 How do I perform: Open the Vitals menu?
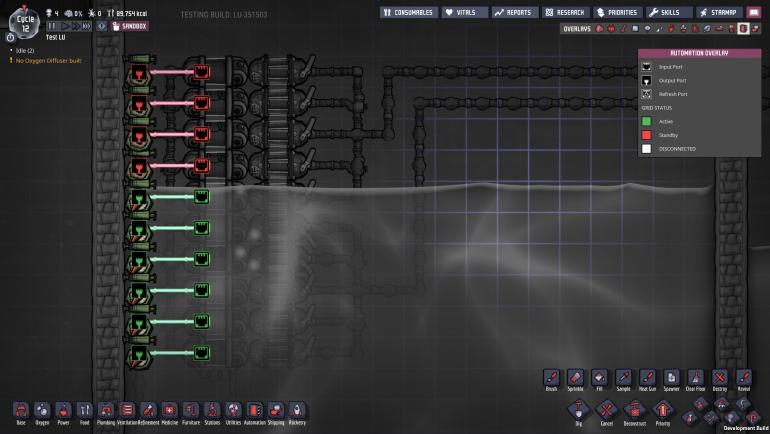tap(465, 12)
